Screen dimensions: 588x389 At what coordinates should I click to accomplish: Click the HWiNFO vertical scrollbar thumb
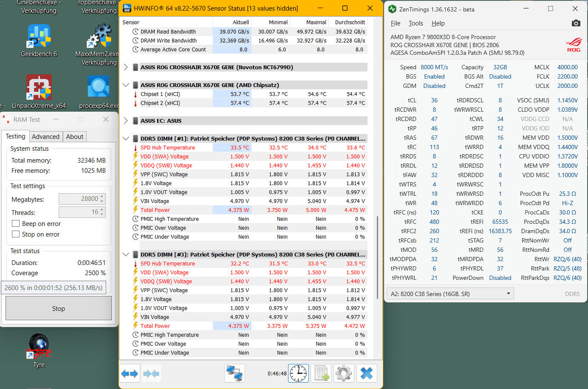point(377,257)
